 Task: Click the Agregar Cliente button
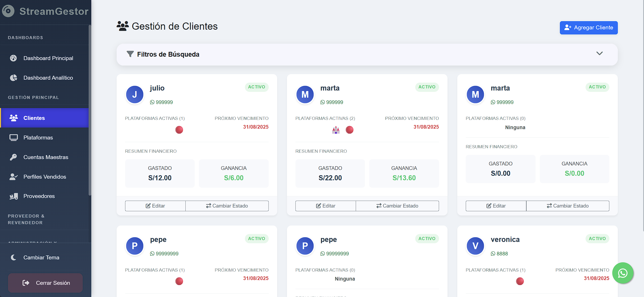point(589,28)
